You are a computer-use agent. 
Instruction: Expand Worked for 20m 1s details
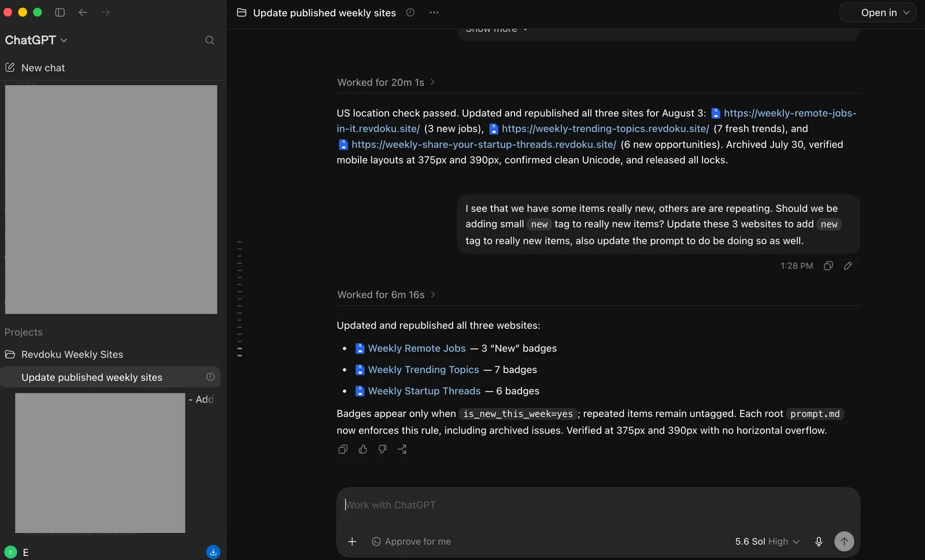click(386, 83)
